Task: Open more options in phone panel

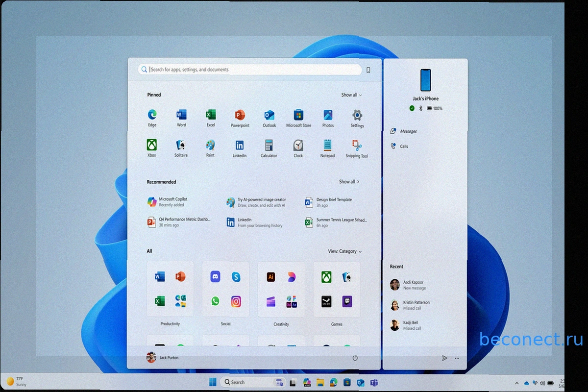Action: (x=457, y=358)
